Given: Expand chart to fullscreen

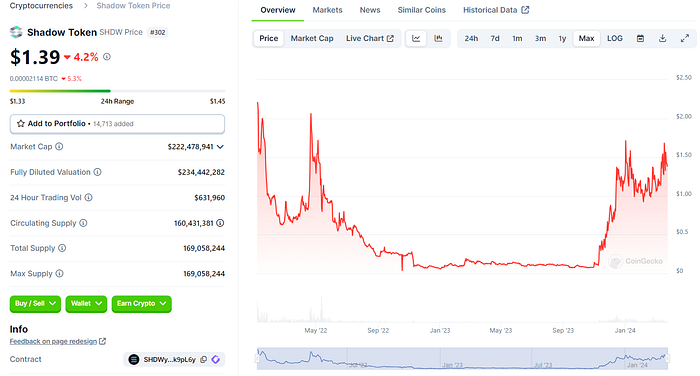Looking at the screenshot, I should (x=685, y=38).
